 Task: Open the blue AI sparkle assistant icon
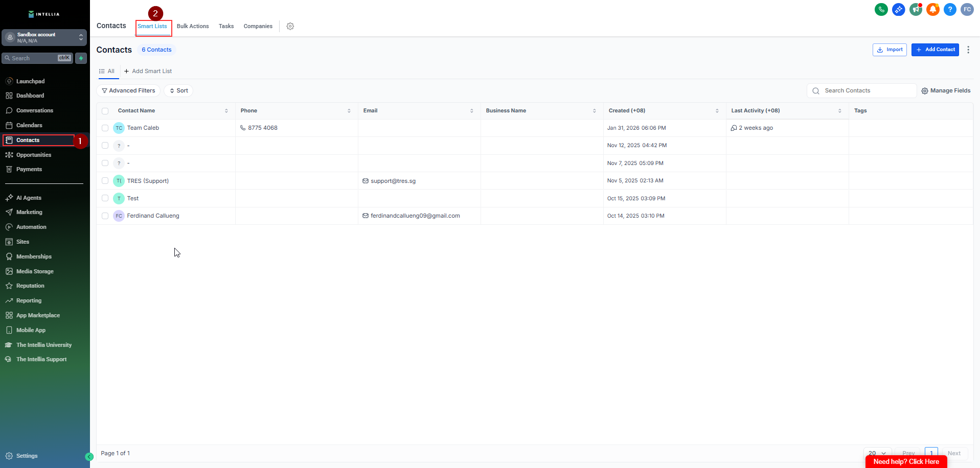coord(898,9)
